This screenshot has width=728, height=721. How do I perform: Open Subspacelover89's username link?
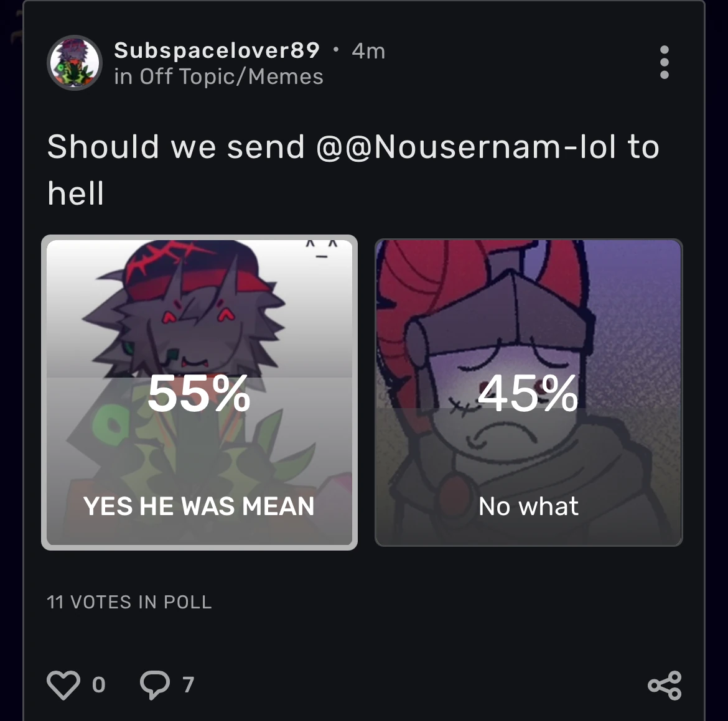pyautogui.click(x=216, y=50)
